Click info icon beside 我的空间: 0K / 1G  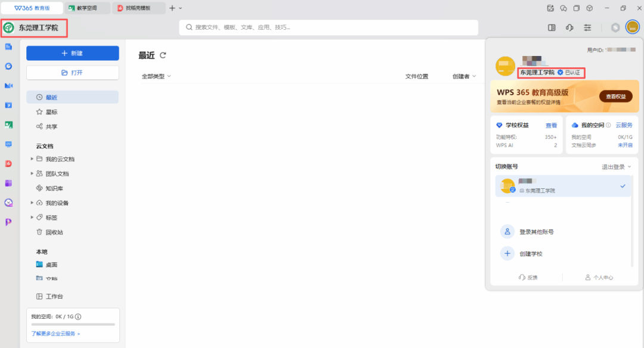click(x=78, y=316)
